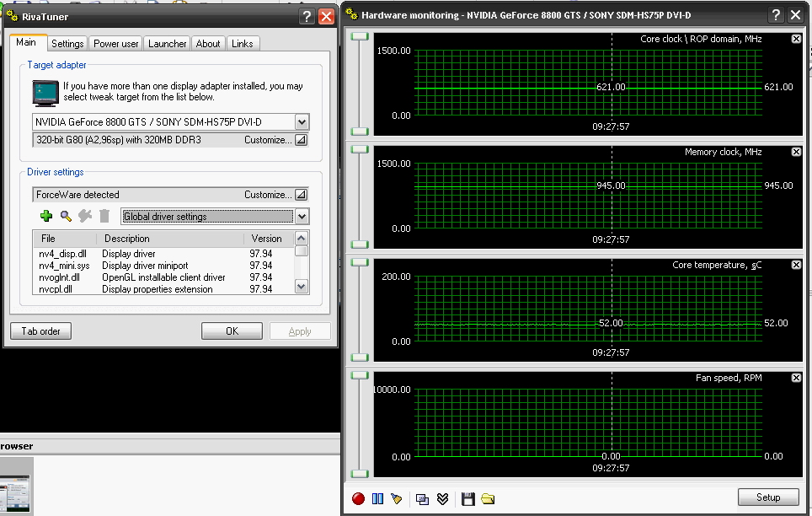Click the double down chevron toolbar icon
The image size is (812, 516).
442,499
